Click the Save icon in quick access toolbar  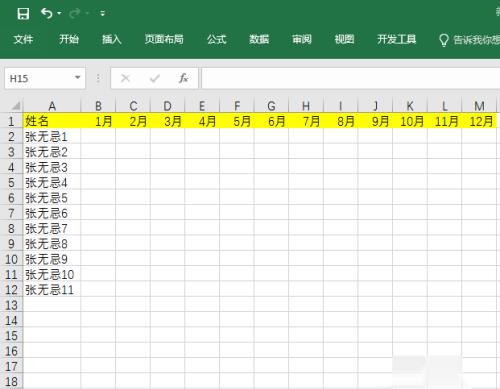click(x=23, y=14)
